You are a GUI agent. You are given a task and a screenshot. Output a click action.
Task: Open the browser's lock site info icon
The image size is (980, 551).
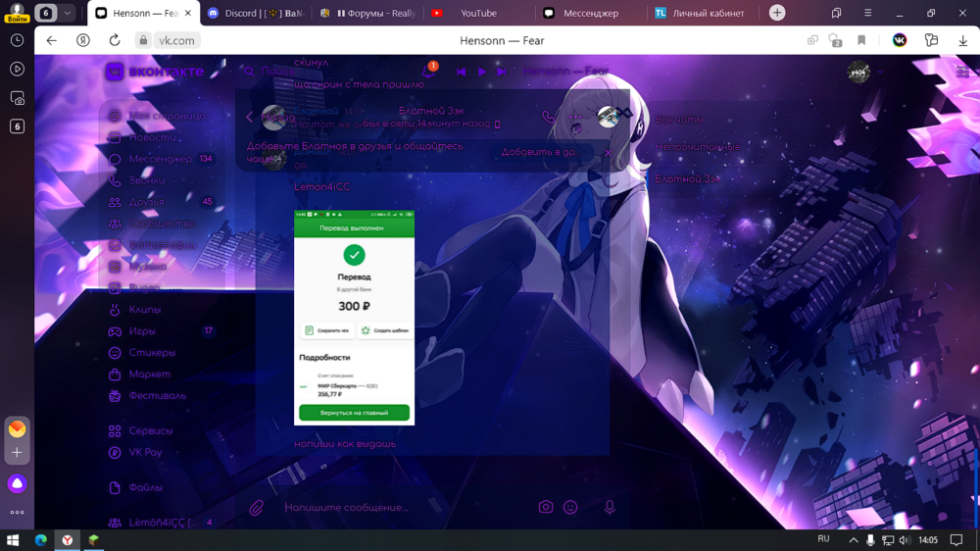click(x=143, y=40)
